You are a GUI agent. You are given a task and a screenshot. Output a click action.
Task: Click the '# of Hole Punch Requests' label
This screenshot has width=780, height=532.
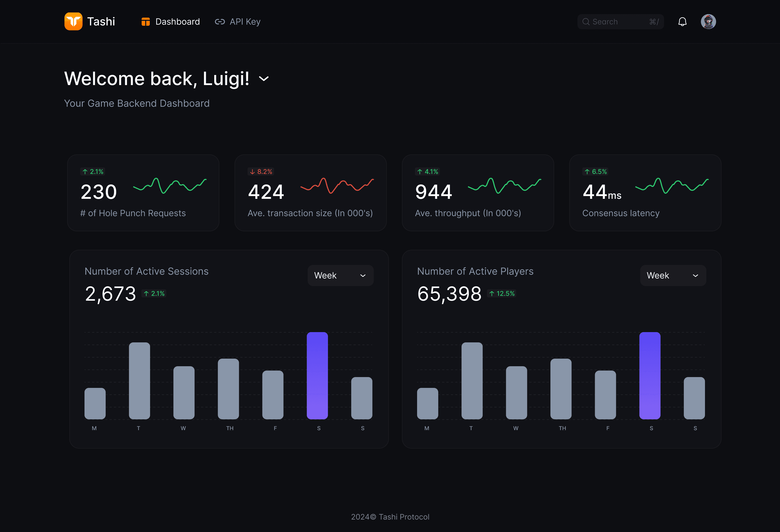click(x=133, y=213)
